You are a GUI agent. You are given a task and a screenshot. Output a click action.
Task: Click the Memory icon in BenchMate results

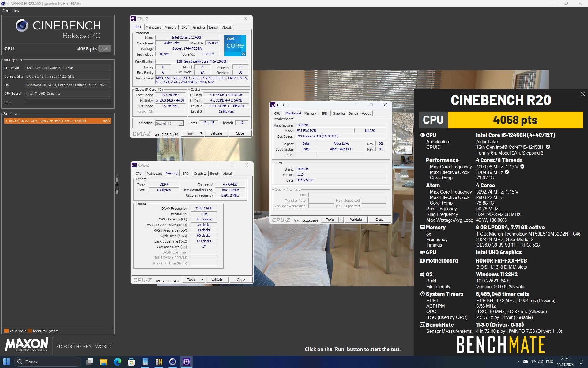[x=422, y=228]
